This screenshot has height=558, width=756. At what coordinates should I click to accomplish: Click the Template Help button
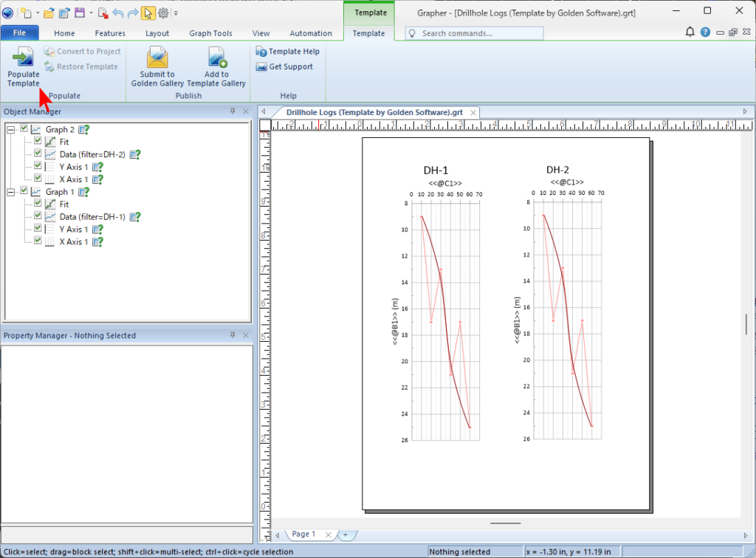tap(288, 52)
